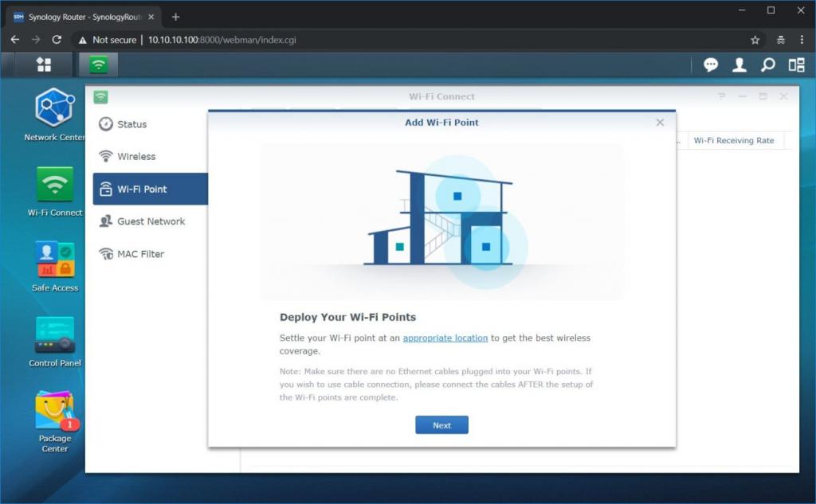Open a new browser tab
Image resolution: width=816 pixels, height=504 pixels.
pyautogui.click(x=176, y=17)
